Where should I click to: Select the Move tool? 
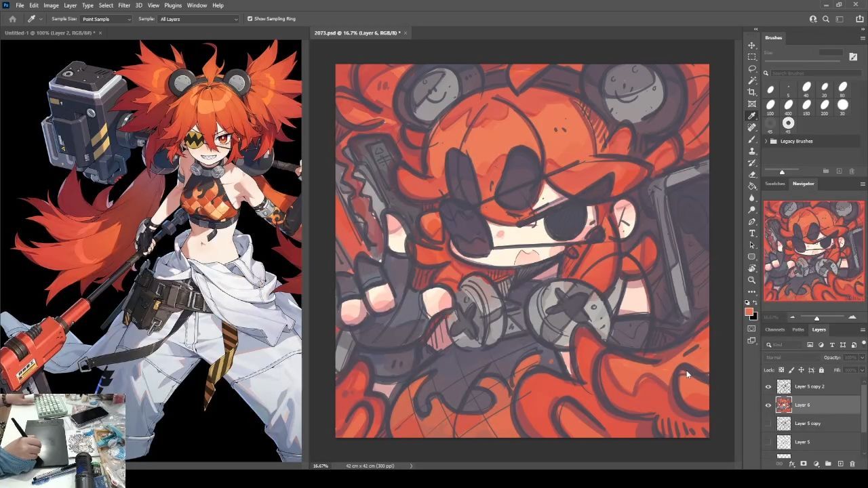pos(751,45)
